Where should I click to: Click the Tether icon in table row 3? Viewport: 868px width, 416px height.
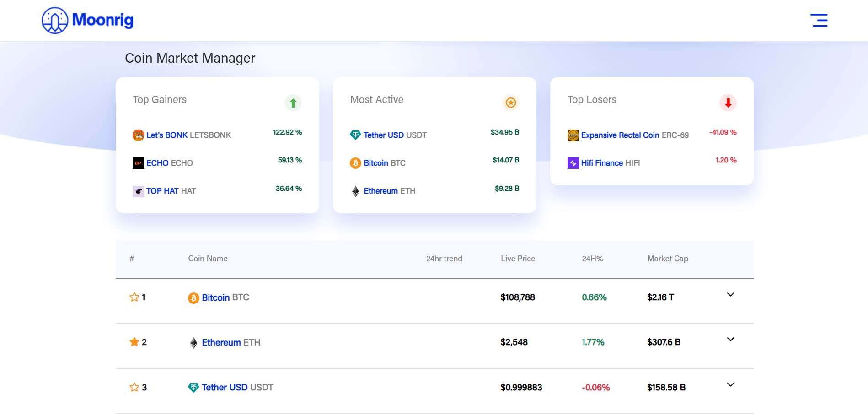(193, 388)
